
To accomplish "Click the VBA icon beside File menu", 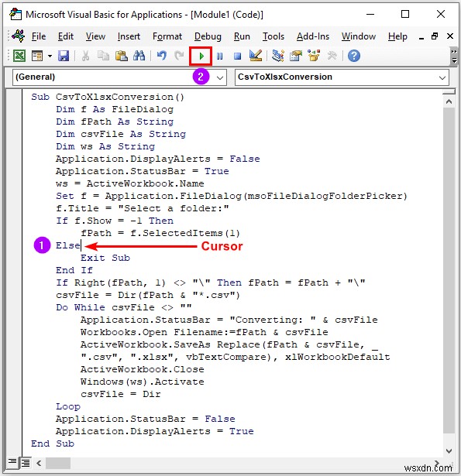I will [x=19, y=36].
